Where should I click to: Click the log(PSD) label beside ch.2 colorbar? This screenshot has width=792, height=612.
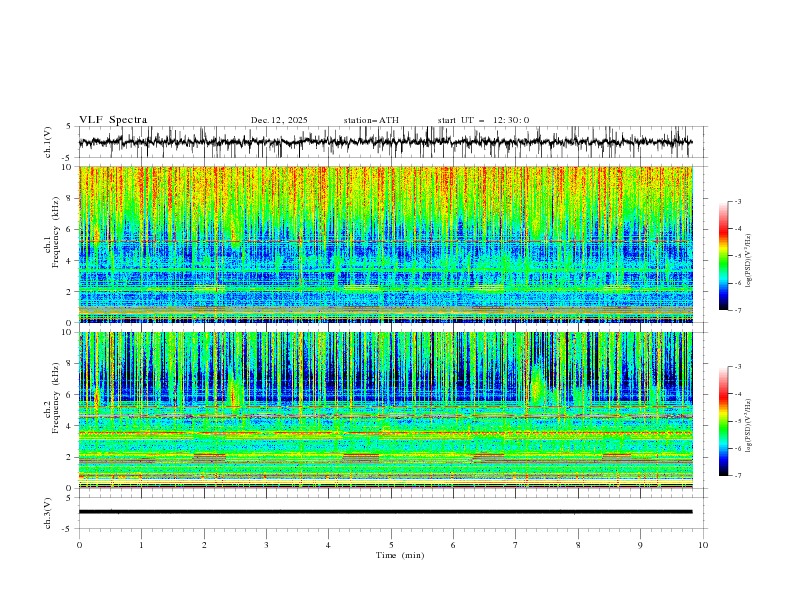coord(749,426)
